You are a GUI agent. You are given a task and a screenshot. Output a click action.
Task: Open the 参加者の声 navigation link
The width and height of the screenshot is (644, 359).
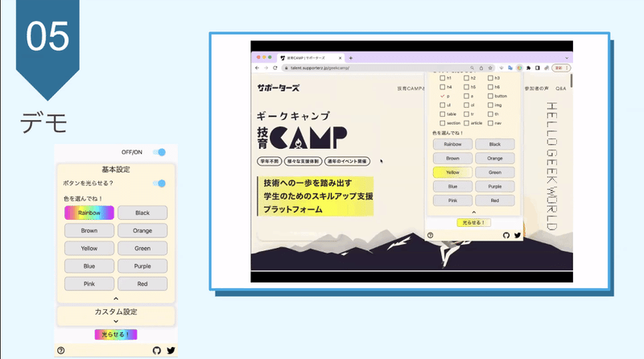click(x=536, y=89)
